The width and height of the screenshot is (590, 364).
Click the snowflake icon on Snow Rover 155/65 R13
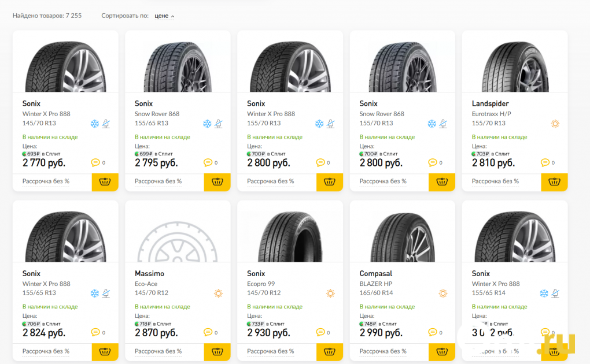(207, 124)
